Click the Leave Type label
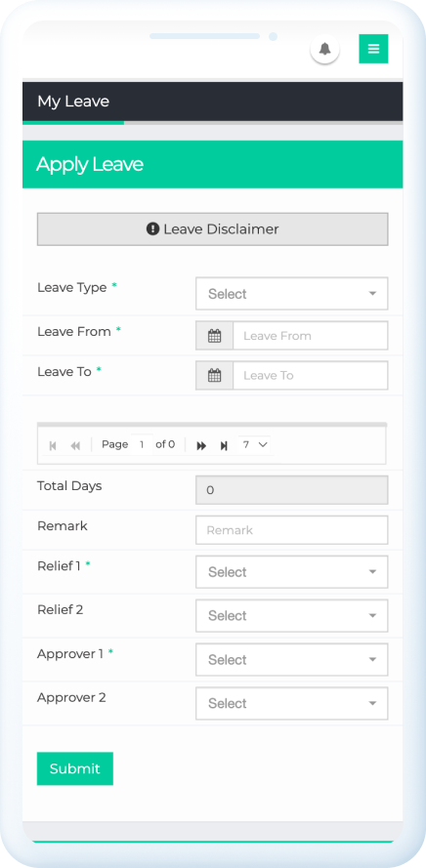426x868 pixels. (x=72, y=287)
